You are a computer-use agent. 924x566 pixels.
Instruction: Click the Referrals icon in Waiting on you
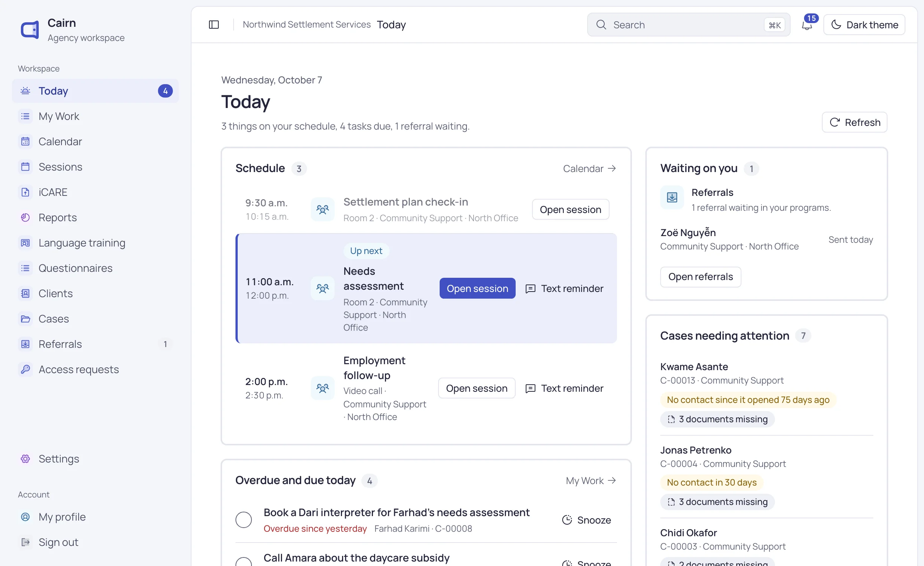click(672, 197)
